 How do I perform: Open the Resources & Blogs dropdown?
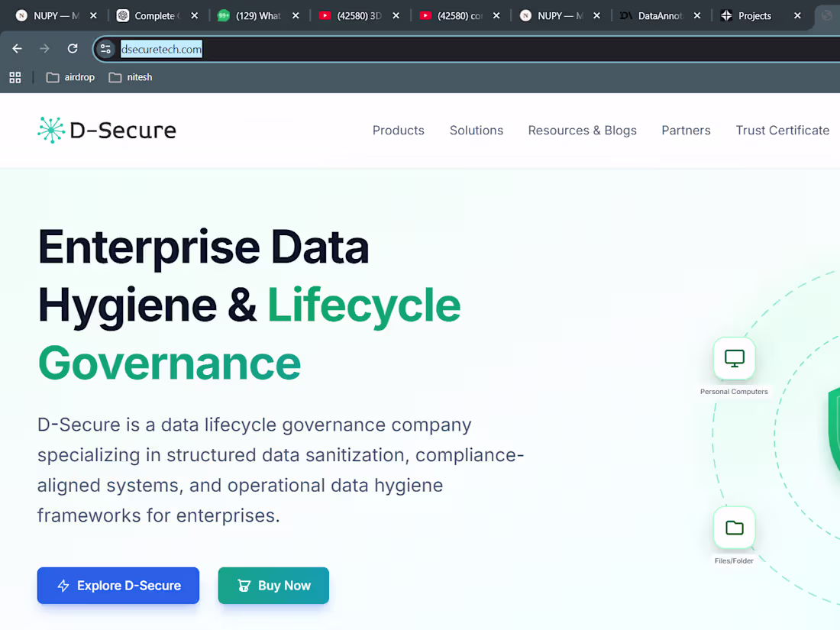click(582, 130)
